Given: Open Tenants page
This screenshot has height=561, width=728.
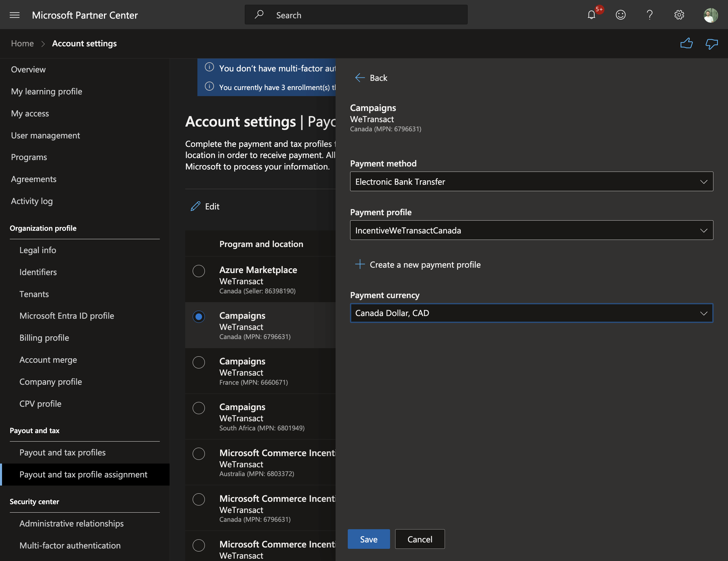Looking at the screenshot, I should tap(34, 294).
